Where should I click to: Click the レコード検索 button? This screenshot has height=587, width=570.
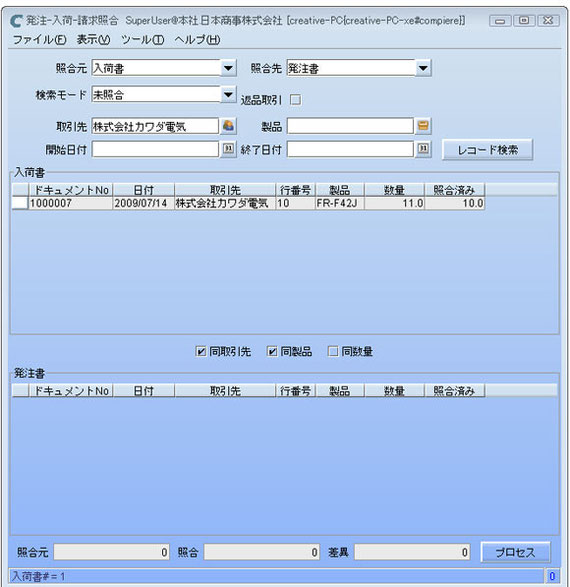pyautogui.click(x=487, y=150)
